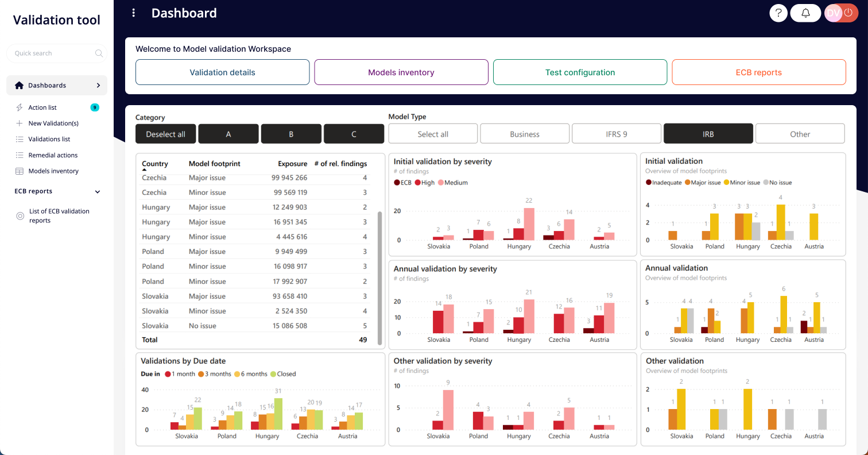Sort table by Country column header
Viewport: 868px width, 455px height.
pyautogui.click(x=154, y=164)
